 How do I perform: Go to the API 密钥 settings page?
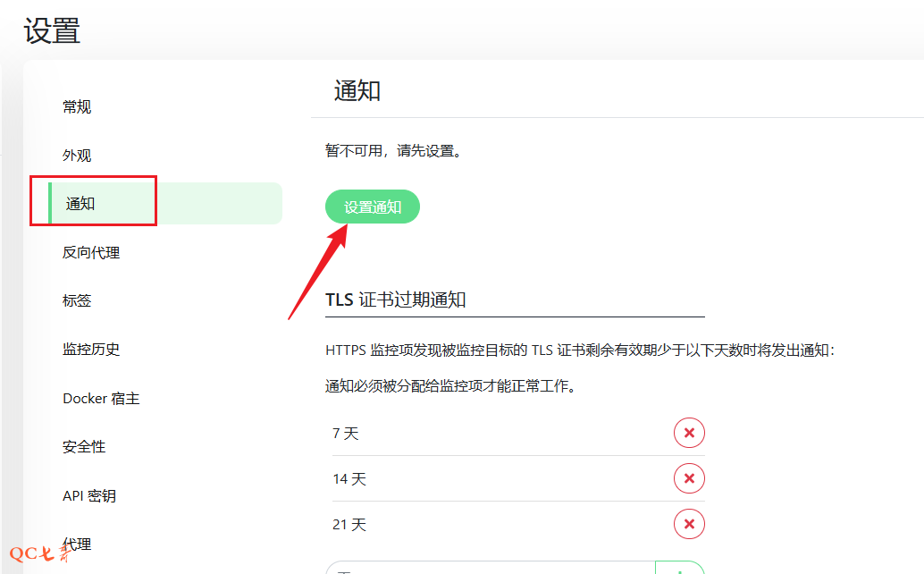[89, 496]
